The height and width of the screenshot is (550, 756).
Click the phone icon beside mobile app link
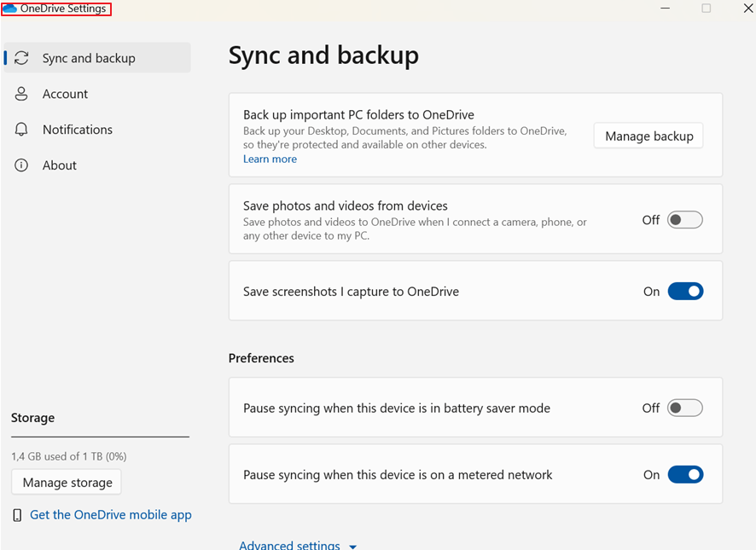18,515
